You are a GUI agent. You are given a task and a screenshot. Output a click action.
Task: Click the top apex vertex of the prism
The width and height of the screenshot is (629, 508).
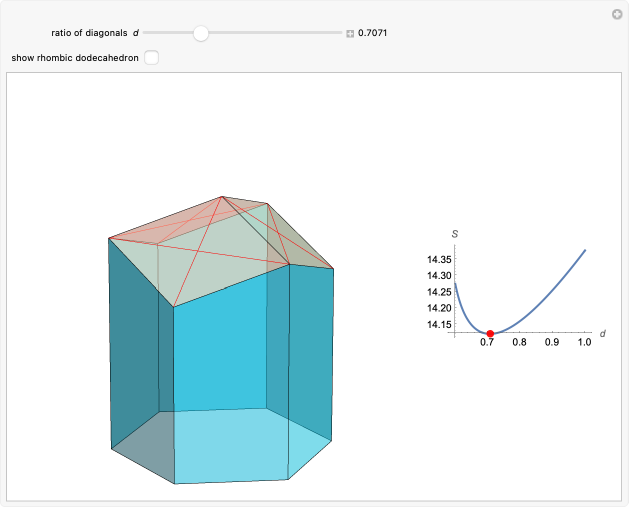pyautogui.click(x=224, y=196)
